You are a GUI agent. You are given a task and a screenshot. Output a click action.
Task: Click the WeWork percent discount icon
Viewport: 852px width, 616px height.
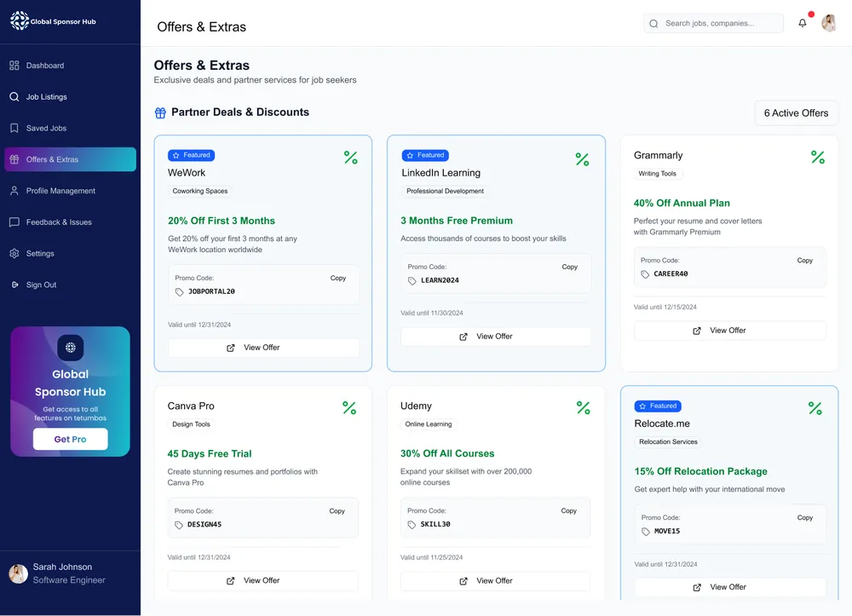(x=351, y=158)
